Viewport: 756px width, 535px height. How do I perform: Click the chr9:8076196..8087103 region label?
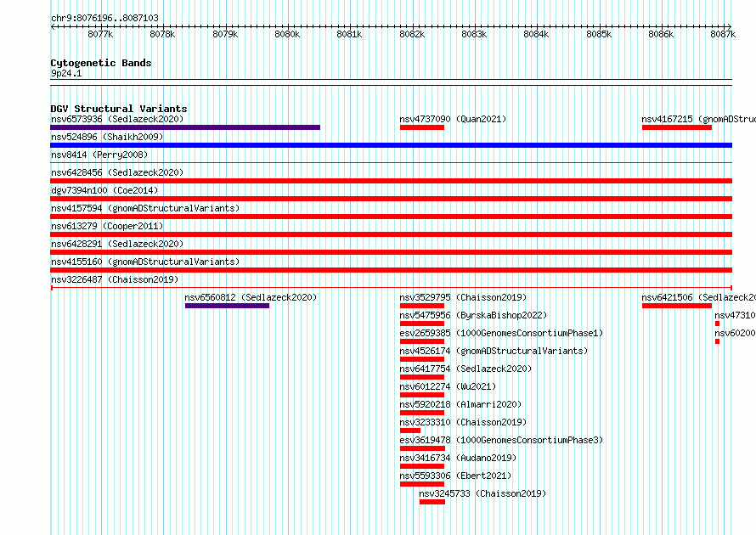click(x=104, y=18)
